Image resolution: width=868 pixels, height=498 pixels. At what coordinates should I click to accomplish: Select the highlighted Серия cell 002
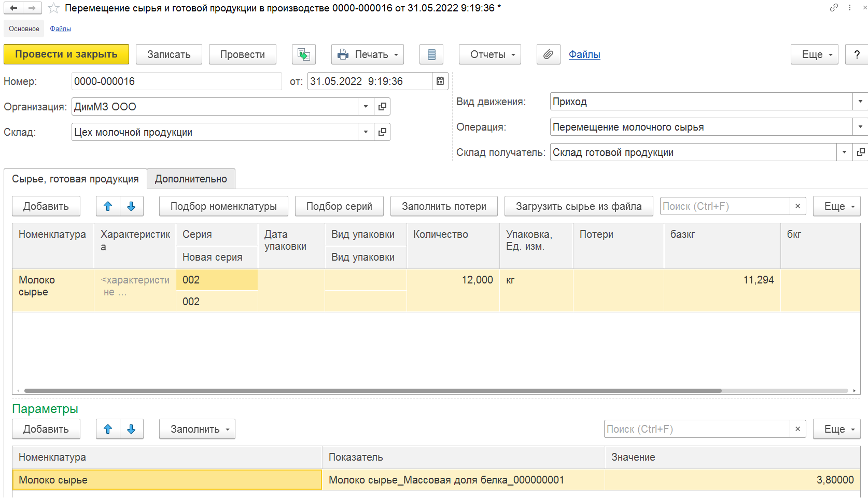217,280
